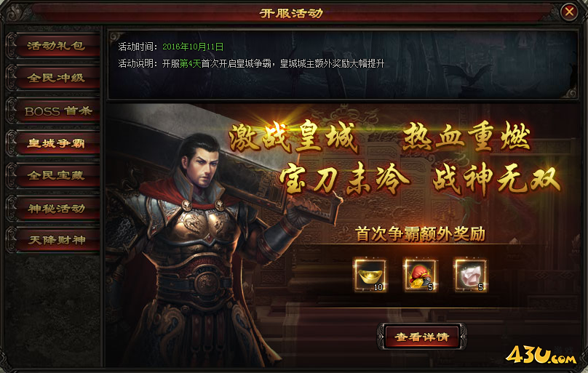Click the 战神无双 slogan text
This screenshot has width=588, height=373.
(x=497, y=180)
